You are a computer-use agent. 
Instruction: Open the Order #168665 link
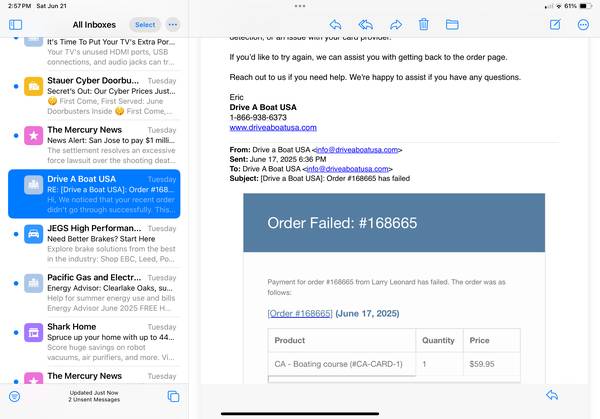(300, 313)
